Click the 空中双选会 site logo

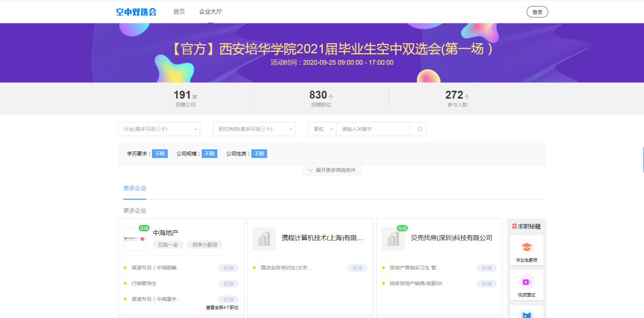tap(136, 12)
